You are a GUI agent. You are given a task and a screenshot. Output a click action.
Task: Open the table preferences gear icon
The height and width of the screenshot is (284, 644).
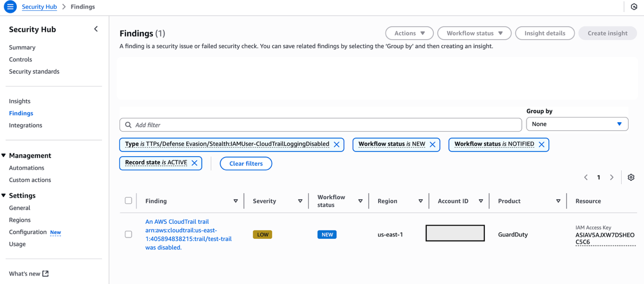pos(631,177)
